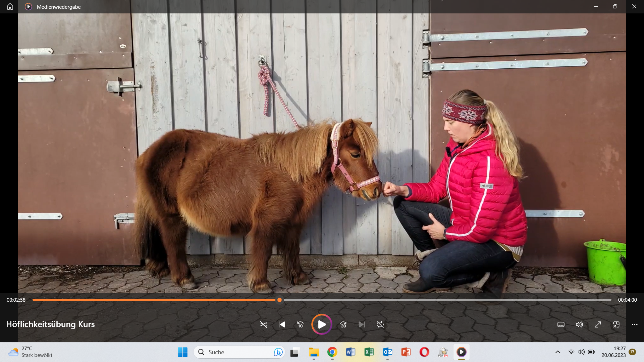Open the volume control
This screenshot has width=644, height=362.
coord(579,324)
